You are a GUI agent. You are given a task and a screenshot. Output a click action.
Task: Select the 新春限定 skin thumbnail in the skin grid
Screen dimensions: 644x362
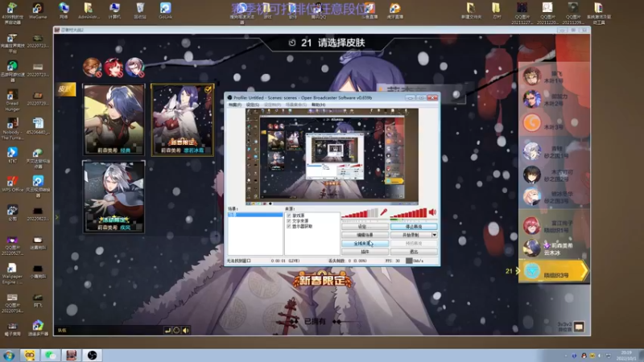183,119
